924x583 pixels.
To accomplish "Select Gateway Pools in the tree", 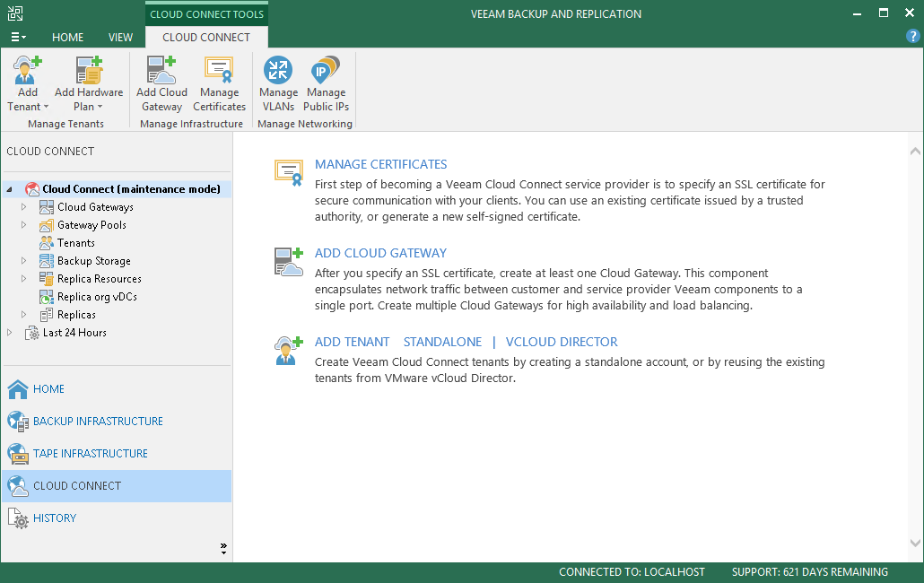I will click(92, 225).
